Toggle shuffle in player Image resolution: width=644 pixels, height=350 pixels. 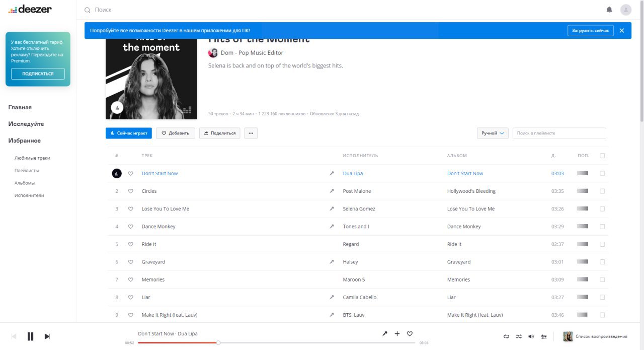click(x=519, y=336)
